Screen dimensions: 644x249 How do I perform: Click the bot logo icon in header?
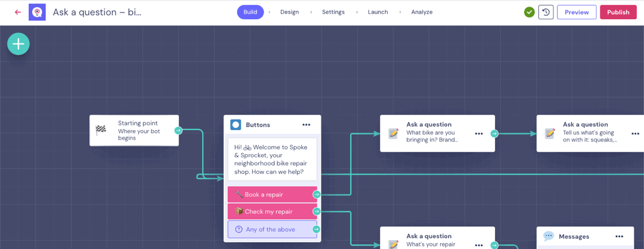coord(37,13)
